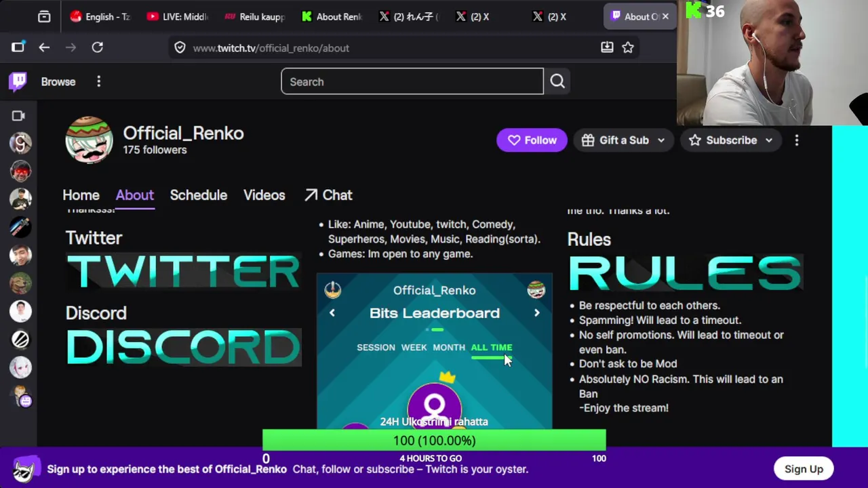Select the MONTH leaderboard period
868x488 pixels.
pyautogui.click(x=449, y=347)
